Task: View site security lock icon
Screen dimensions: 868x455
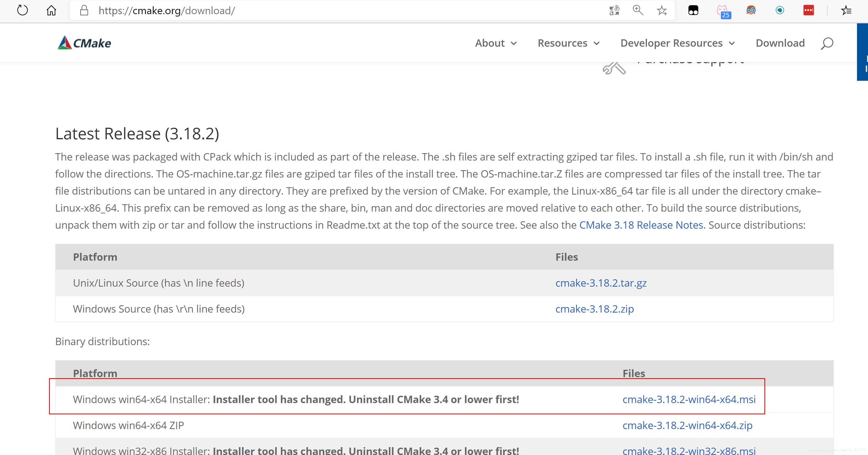Action: 84,10
